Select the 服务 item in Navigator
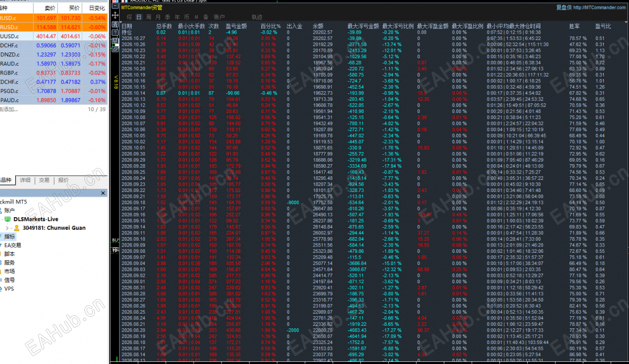The image size is (629, 364). point(9,263)
